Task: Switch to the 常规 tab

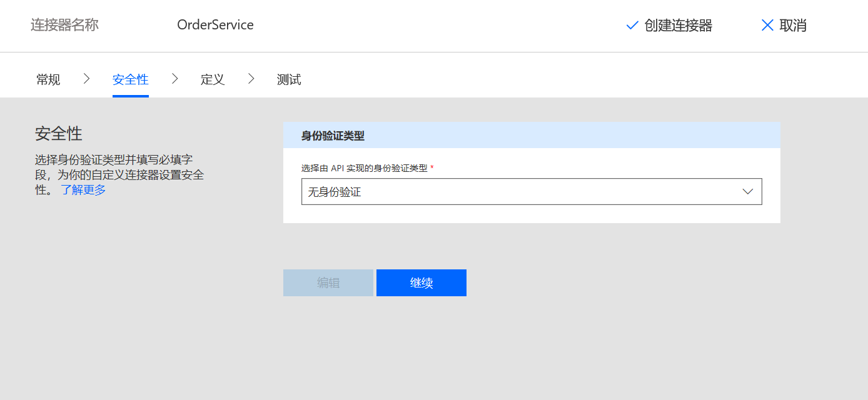Action: [x=48, y=79]
